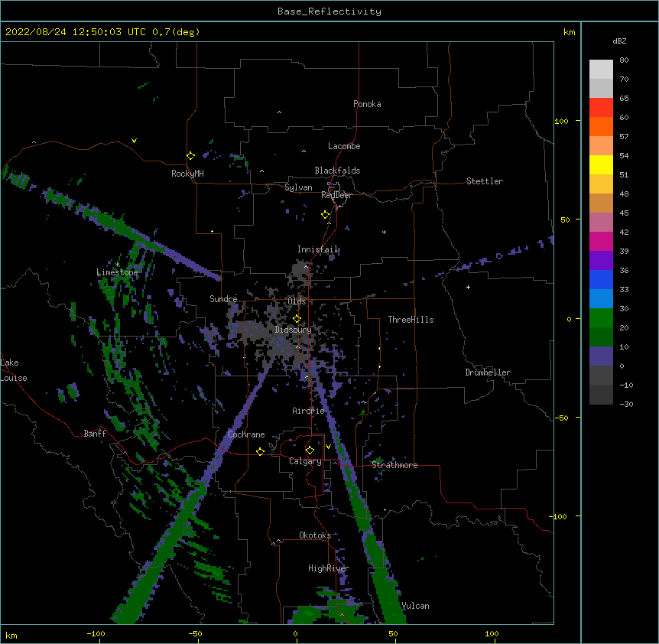Click the km unit label beside the timestamp row
This screenshot has width=659, height=644.
tap(570, 32)
